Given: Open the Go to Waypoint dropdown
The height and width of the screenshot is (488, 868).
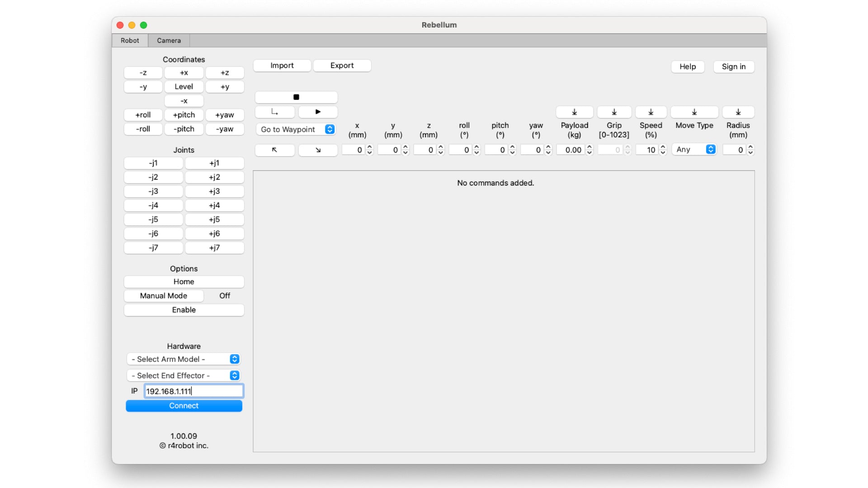Looking at the screenshot, I should (296, 129).
